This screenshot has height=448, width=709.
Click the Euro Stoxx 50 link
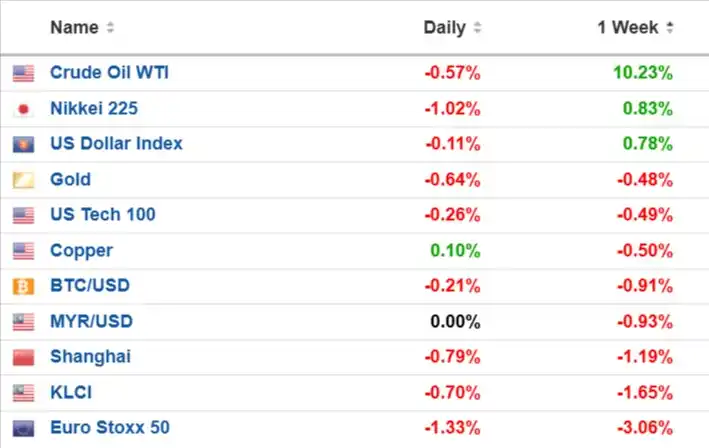[110, 427]
